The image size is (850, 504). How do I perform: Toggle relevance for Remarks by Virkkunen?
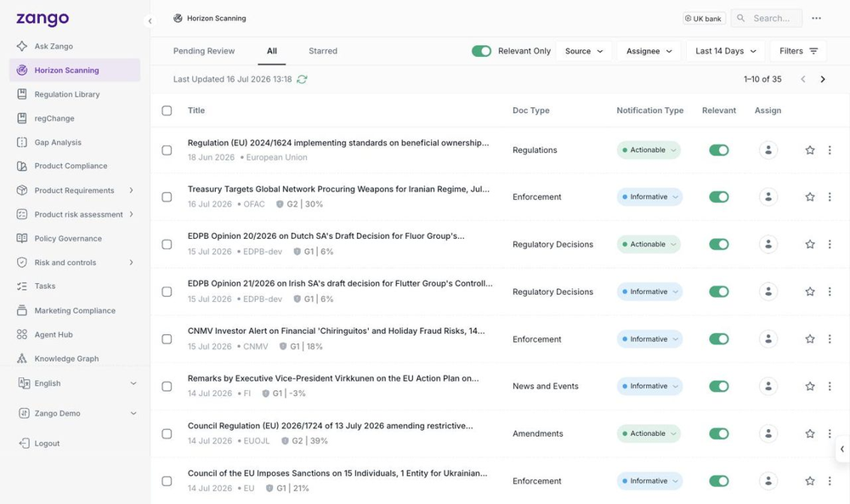coord(719,386)
